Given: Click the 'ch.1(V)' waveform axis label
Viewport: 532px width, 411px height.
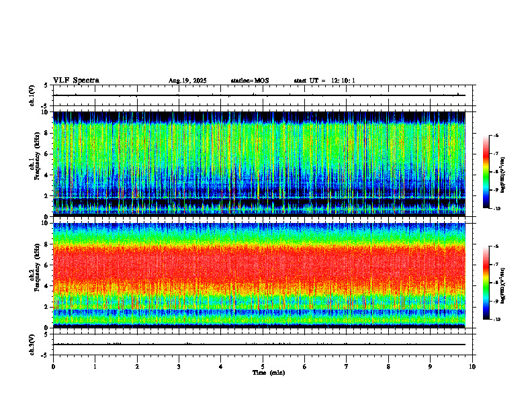Looking at the screenshot, I should coord(32,95).
